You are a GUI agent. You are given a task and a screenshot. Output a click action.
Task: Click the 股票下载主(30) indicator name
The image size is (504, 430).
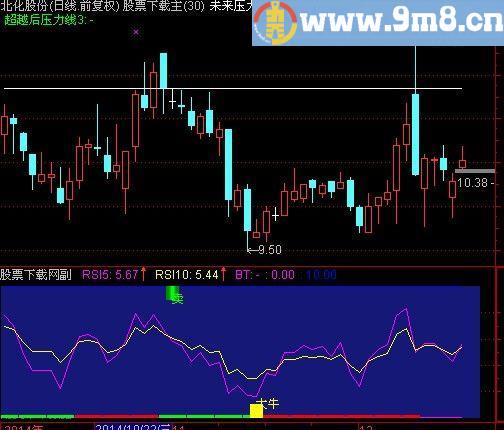[164, 6]
